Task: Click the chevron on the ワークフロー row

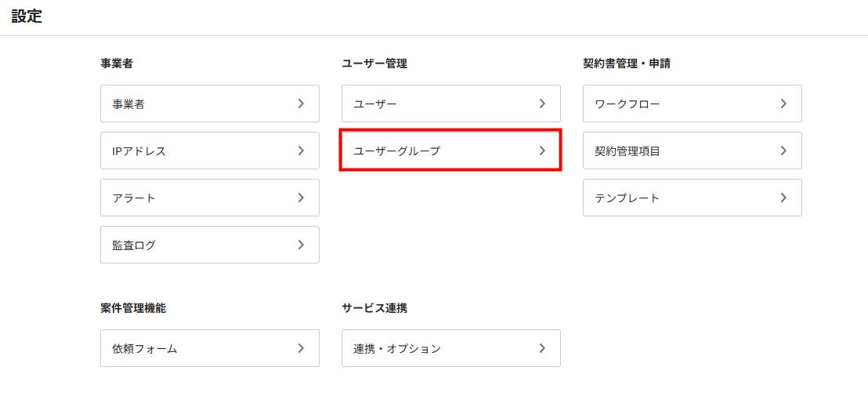Action: [x=784, y=103]
